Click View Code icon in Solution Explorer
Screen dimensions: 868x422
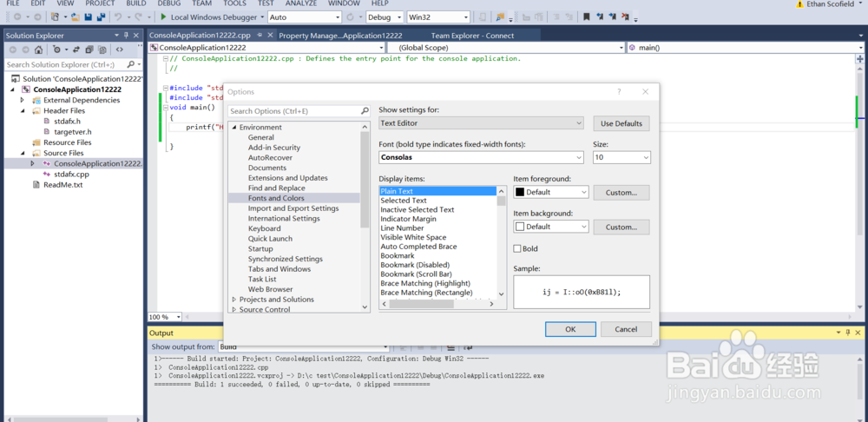point(120,49)
